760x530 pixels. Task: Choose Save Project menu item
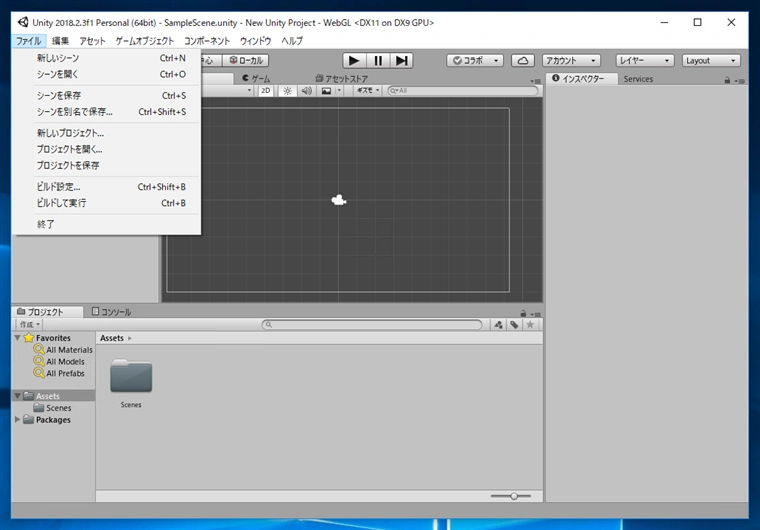click(x=107, y=165)
